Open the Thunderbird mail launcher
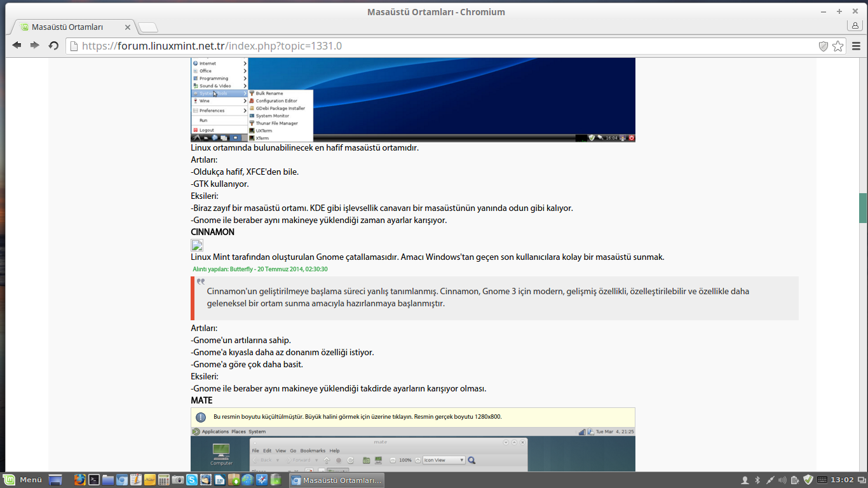Image resolution: width=868 pixels, height=488 pixels. (206, 480)
